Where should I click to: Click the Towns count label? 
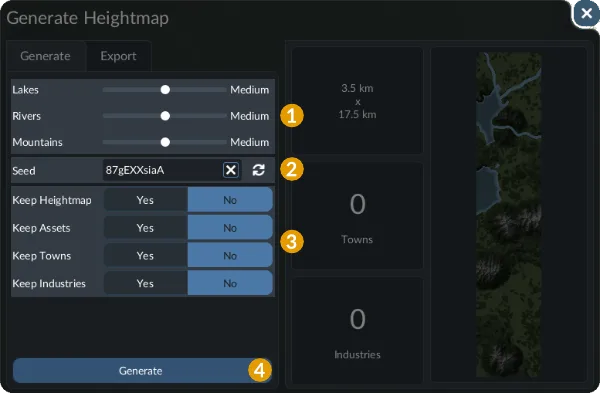point(357,240)
